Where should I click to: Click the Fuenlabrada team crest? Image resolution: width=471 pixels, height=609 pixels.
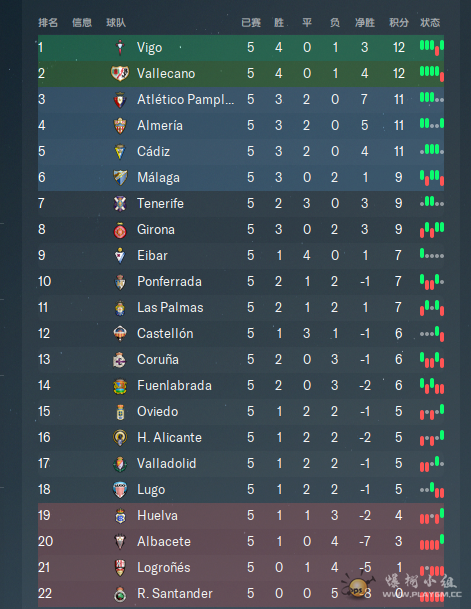click(x=120, y=386)
